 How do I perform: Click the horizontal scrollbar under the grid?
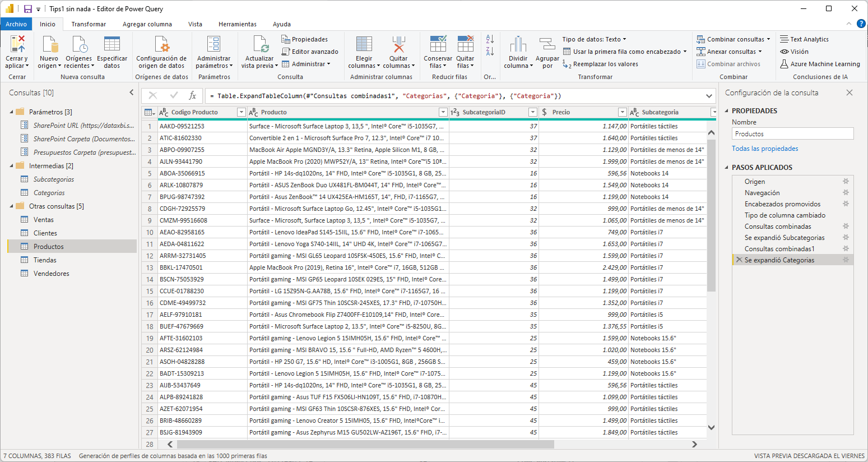coord(365,444)
